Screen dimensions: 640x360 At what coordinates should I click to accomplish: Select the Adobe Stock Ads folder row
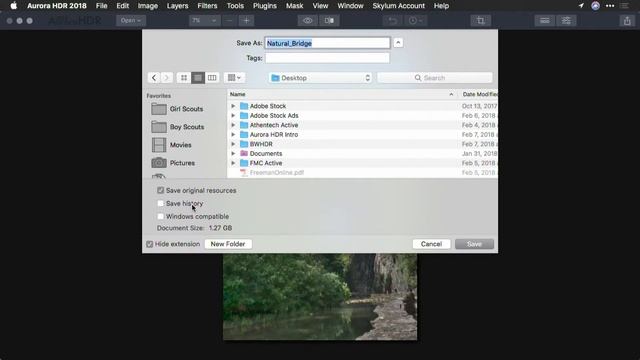[362, 116]
